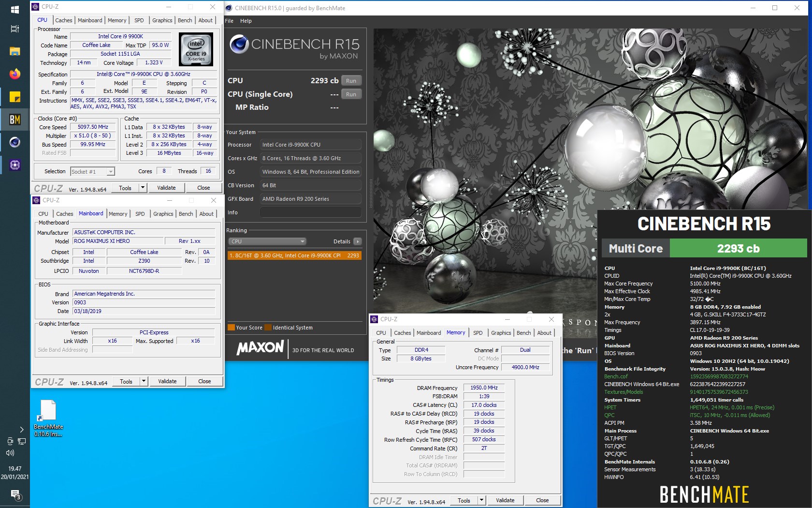Click the Core Speed 5097.50 MHz value
The image size is (812, 508).
point(93,127)
